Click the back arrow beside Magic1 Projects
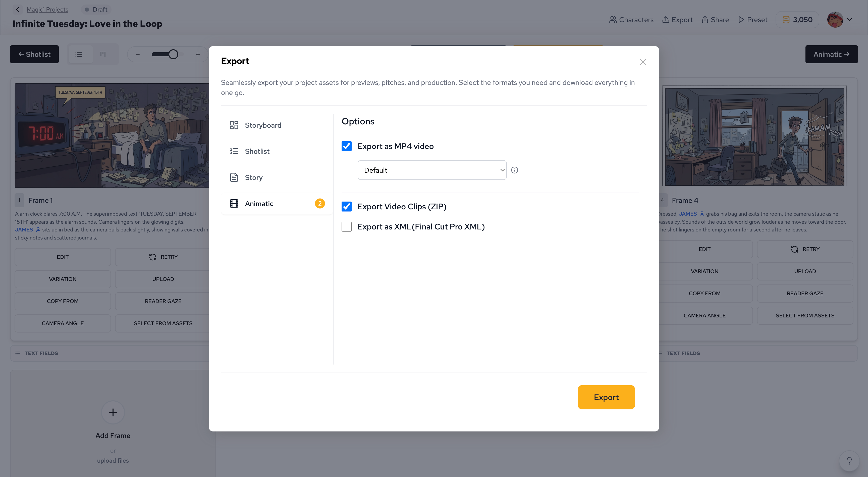Image resolution: width=868 pixels, height=477 pixels. 18,10
